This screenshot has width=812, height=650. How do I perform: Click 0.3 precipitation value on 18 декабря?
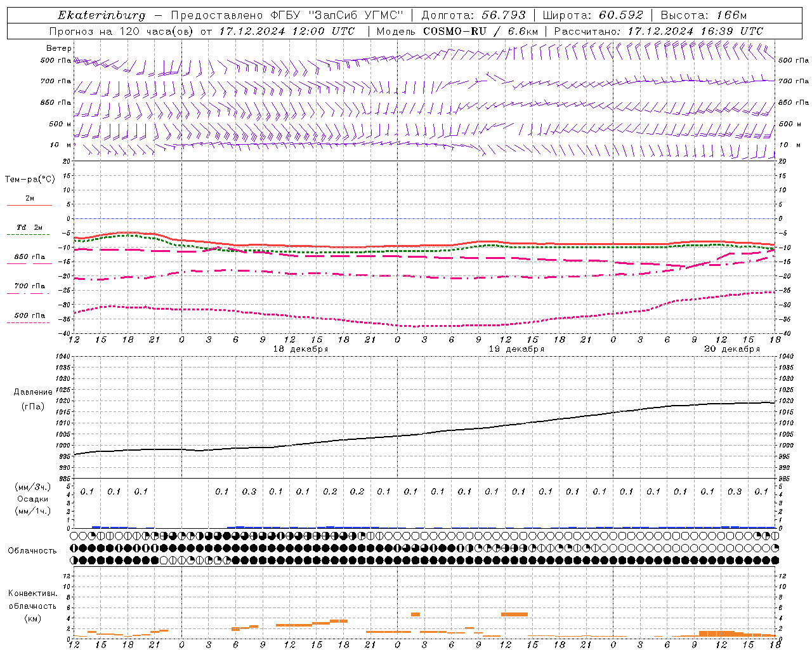point(249,491)
